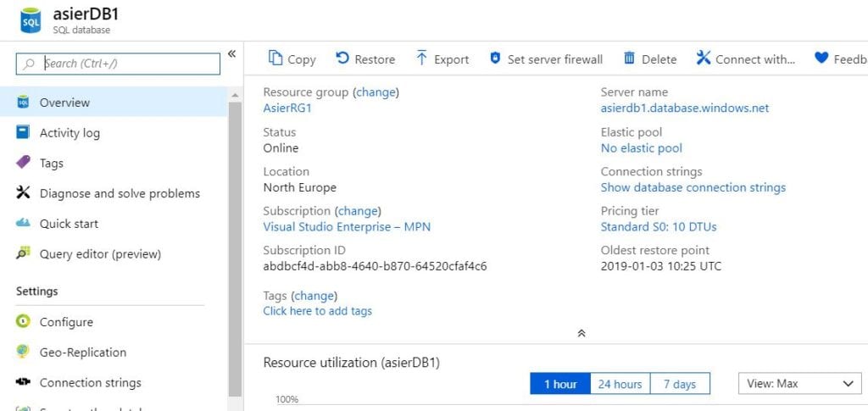Viewport: 868px width, 411px height.
Task: Click the purple Tags icon
Action: [x=23, y=163]
